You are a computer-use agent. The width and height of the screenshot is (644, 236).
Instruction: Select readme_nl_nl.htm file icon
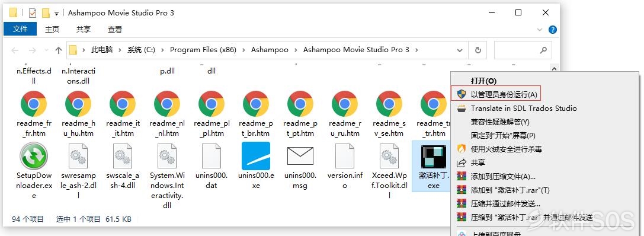tap(166, 104)
